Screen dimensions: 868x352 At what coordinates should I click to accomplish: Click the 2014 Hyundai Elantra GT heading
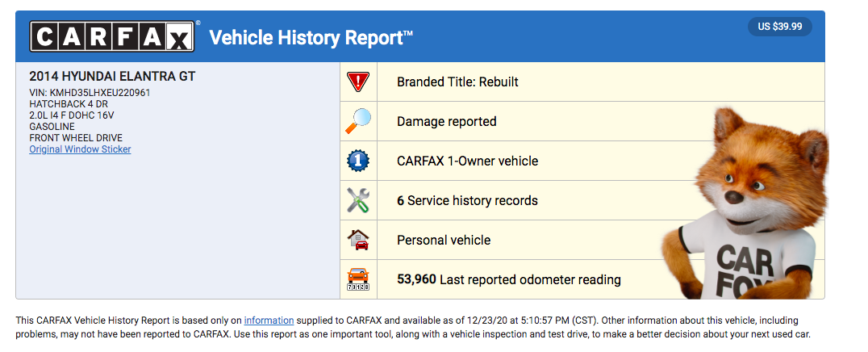112,77
